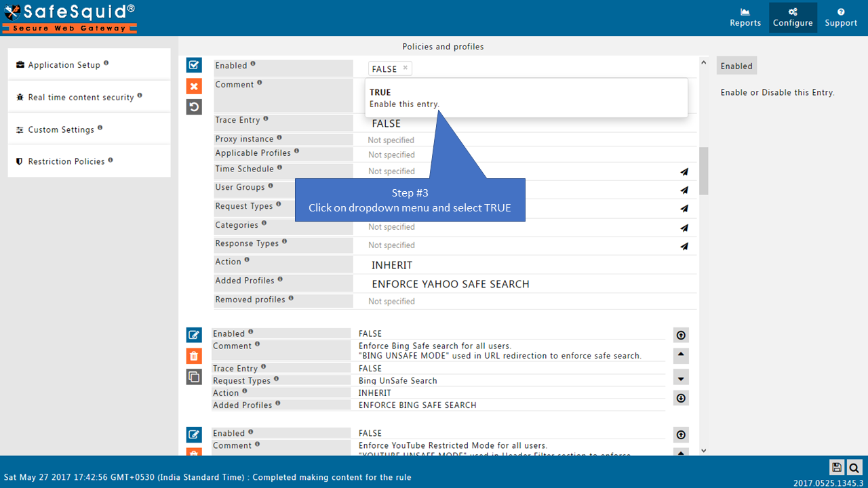Click the save config icon in footer
The height and width of the screenshot is (488, 868).
point(837,467)
